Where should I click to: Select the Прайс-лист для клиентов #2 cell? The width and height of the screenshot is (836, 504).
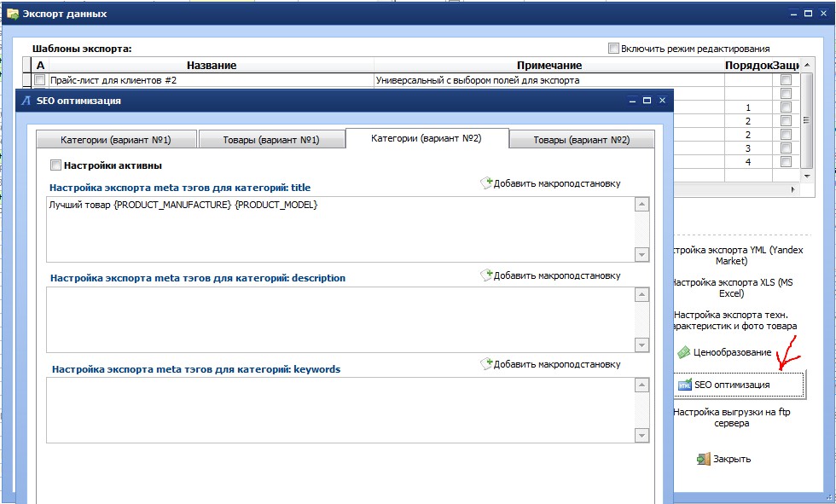(212, 80)
